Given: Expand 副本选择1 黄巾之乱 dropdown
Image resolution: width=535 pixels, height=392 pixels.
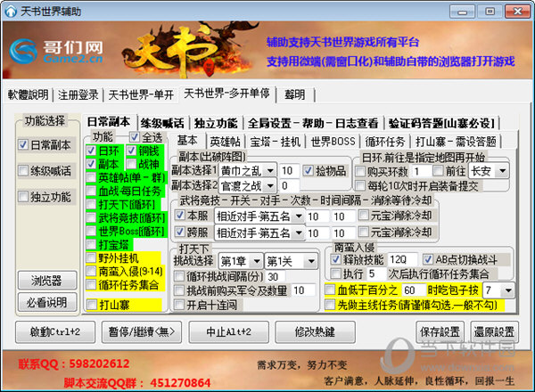Looking at the screenshot, I should click(x=270, y=170).
